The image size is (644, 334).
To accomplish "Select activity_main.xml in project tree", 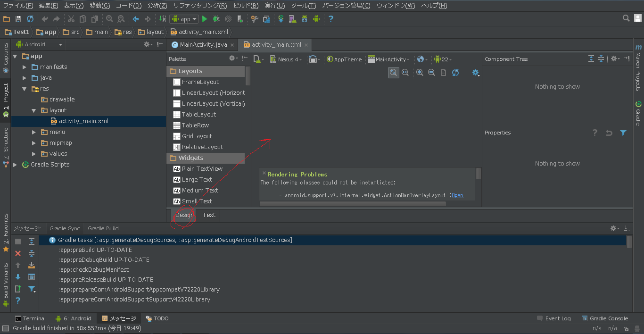I will 89,121.
